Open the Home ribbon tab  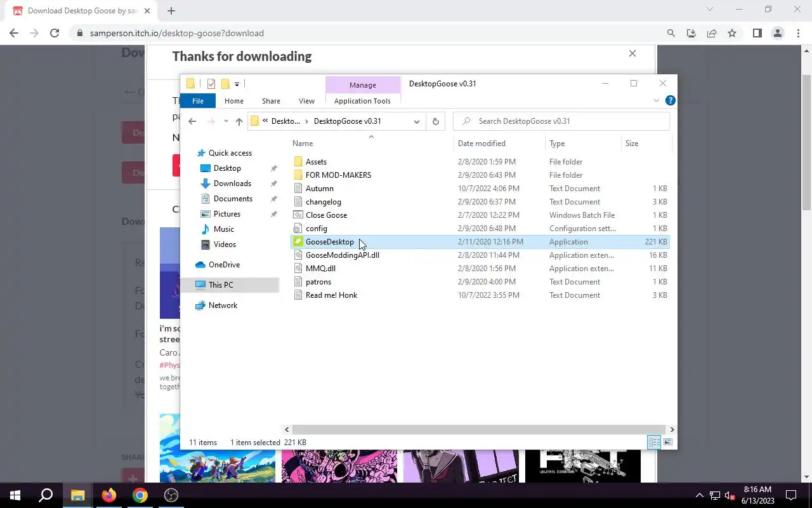(x=234, y=101)
